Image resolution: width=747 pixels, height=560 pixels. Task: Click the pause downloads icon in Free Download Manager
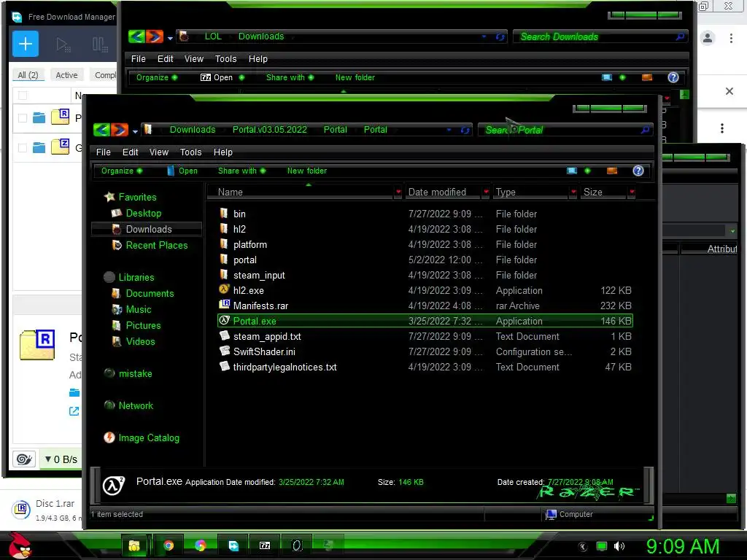100,44
